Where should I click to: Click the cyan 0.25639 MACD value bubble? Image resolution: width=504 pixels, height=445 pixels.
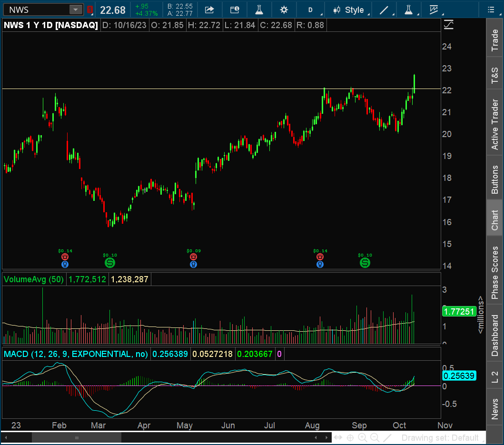[x=459, y=376]
